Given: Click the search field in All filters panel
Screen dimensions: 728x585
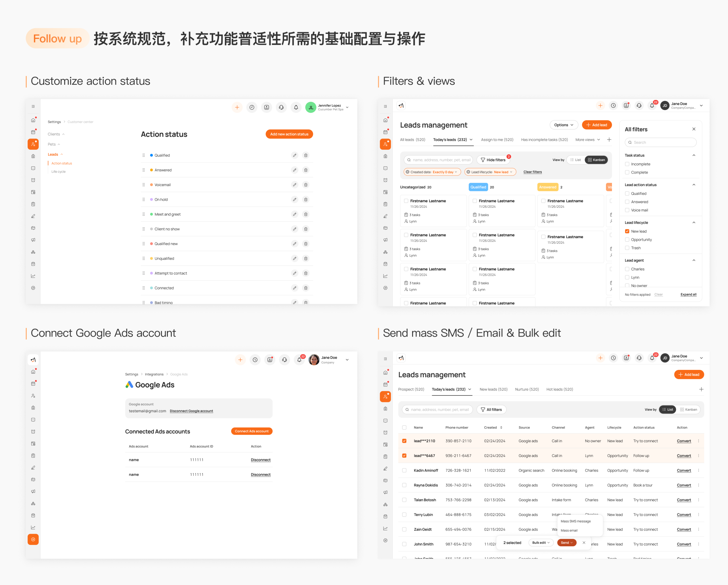Looking at the screenshot, I should coord(661,143).
